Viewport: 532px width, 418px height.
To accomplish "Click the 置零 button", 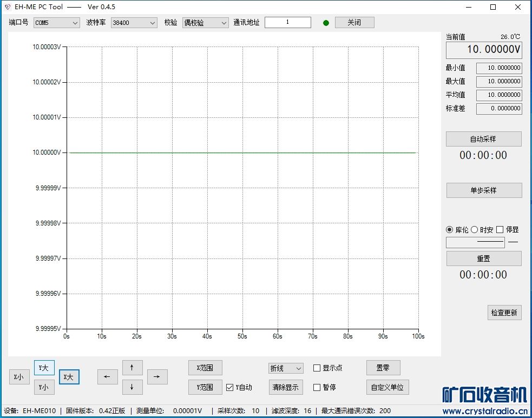I will pyautogui.click(x=383, y=368).
